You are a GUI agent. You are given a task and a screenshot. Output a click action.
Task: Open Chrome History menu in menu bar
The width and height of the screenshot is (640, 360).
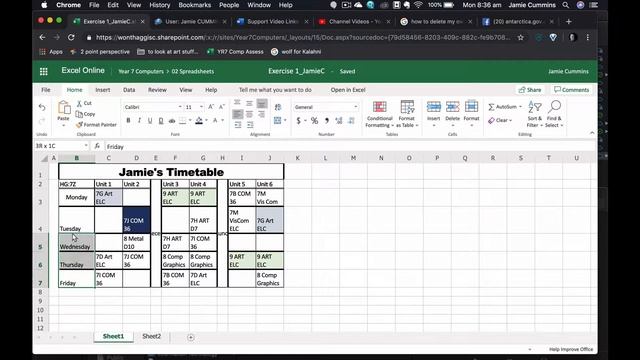[x=159, y=5]
